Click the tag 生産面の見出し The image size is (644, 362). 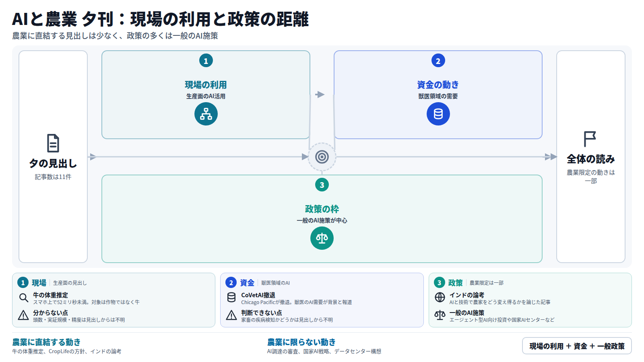click(70, 283)
